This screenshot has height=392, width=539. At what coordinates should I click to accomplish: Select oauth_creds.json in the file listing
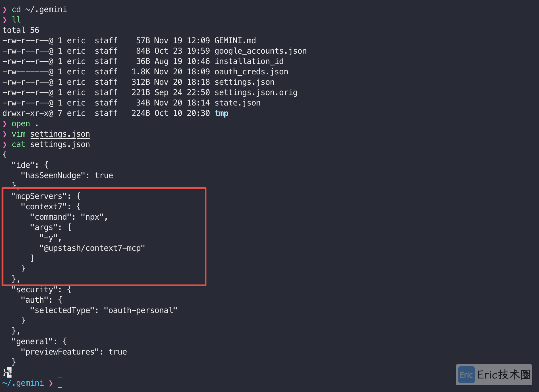pos(251,72)
